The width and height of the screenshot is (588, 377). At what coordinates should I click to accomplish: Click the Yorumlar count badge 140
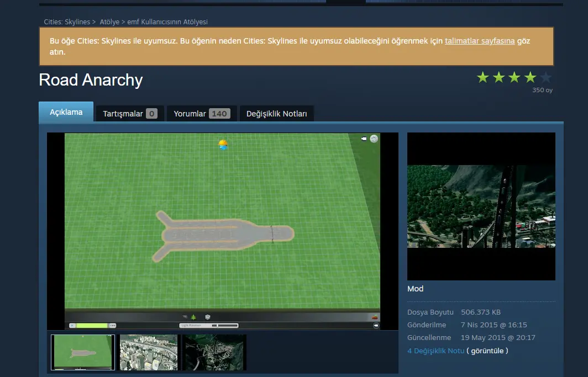pos(219,114)
